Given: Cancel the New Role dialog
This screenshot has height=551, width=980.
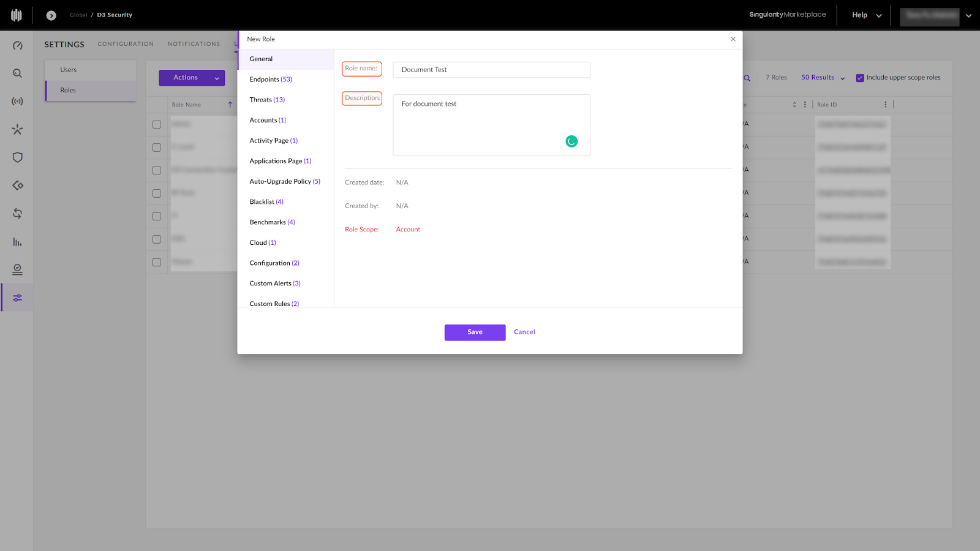Looking at the screenshot, I should coord(524,332).
